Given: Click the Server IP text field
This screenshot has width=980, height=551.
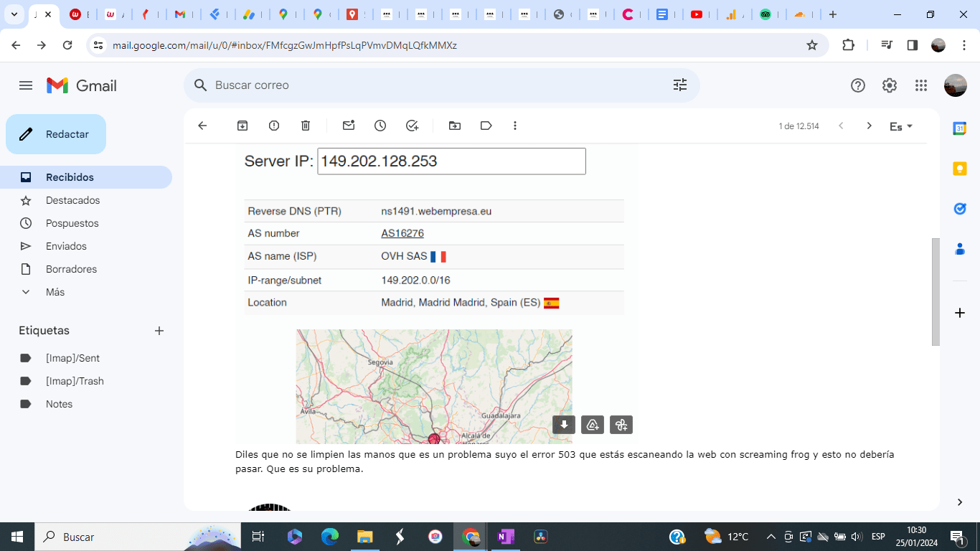Looking at the screenshot, I should [452, 161].
